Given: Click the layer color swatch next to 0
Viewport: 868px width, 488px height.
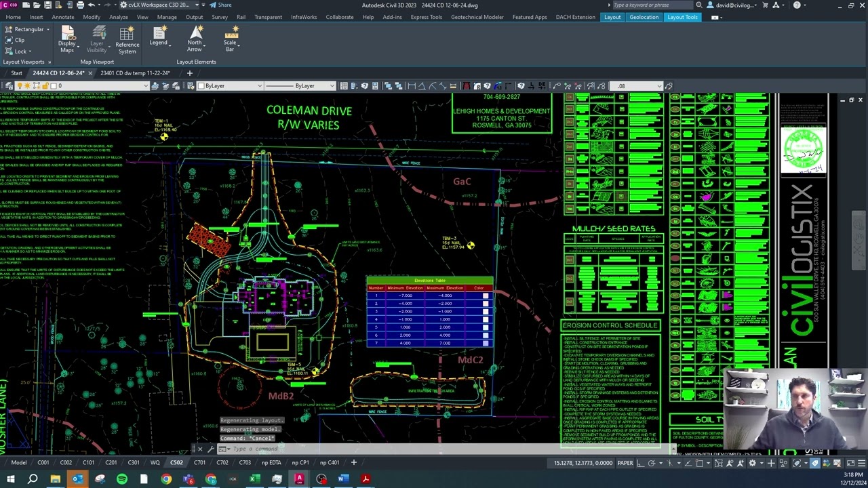Looking at the screenshot, I should point(53,86).
